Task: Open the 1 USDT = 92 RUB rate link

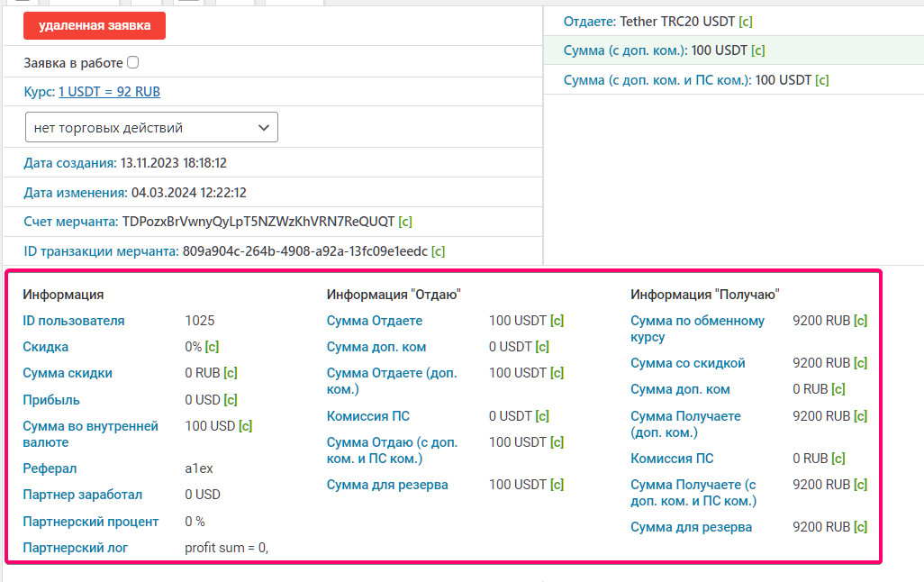Action: point(109,92)
